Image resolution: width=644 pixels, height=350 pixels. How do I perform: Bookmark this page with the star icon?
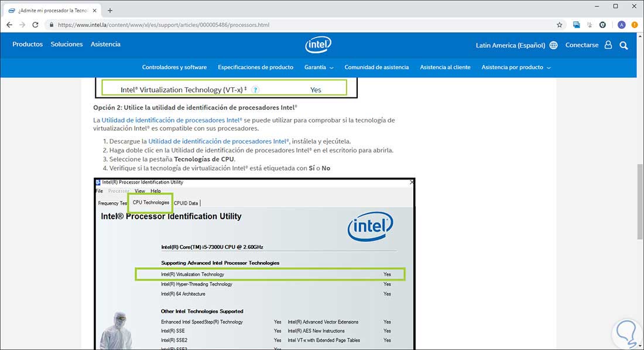coord(559,25)
